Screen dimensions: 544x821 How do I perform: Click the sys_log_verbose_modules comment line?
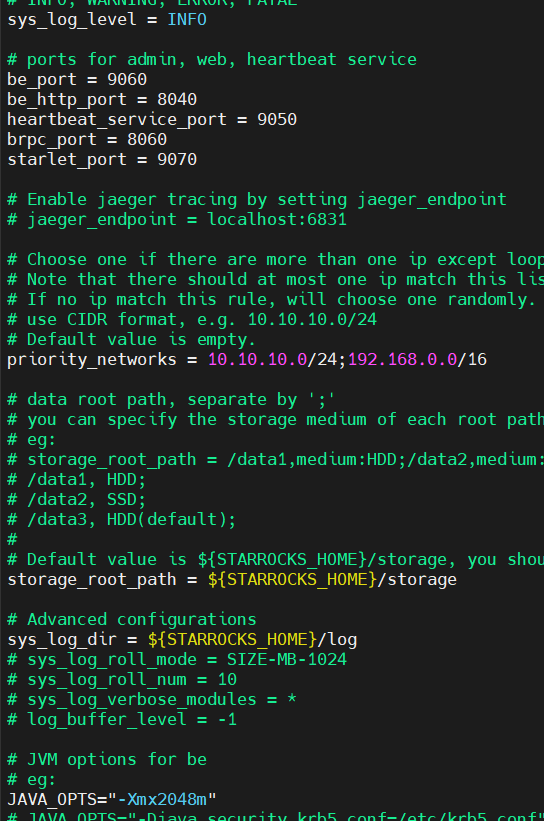pos(152,700)
